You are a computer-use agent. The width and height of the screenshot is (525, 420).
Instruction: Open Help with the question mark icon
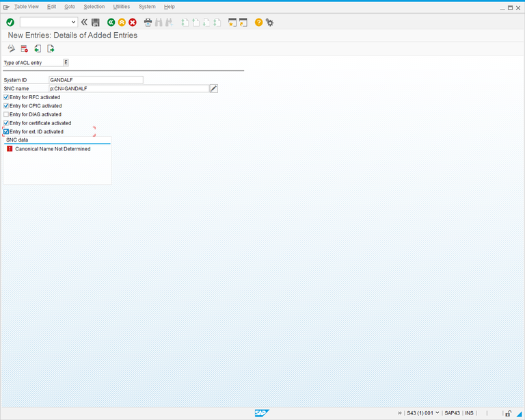pyautogui.click(x=258, y=23)
